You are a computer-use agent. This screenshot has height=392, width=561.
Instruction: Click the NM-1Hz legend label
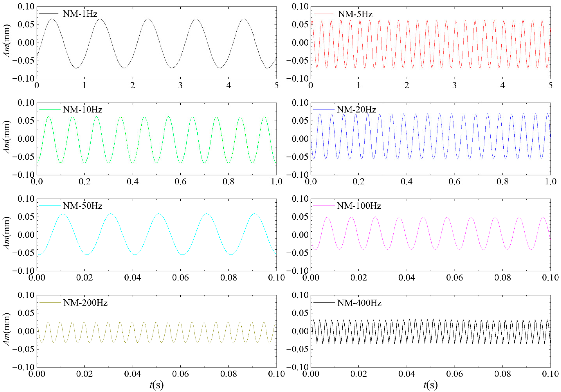[x=80, y=14]
